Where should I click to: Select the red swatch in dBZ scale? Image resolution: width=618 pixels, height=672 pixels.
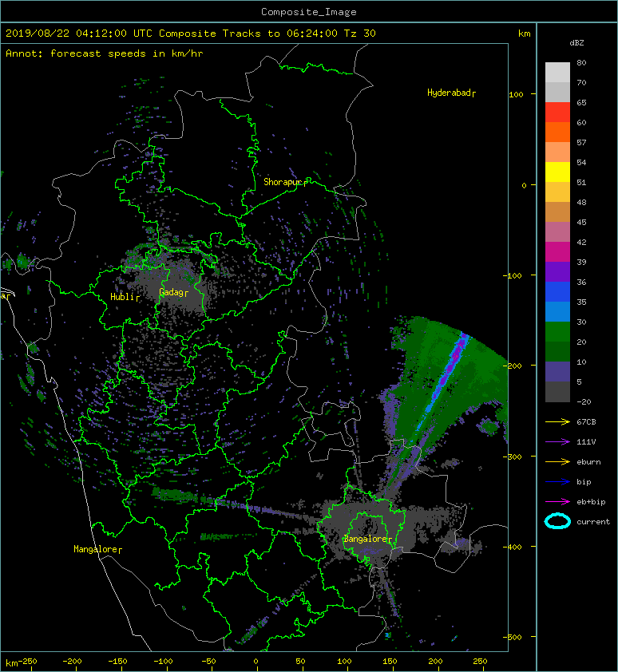point(557,113)
